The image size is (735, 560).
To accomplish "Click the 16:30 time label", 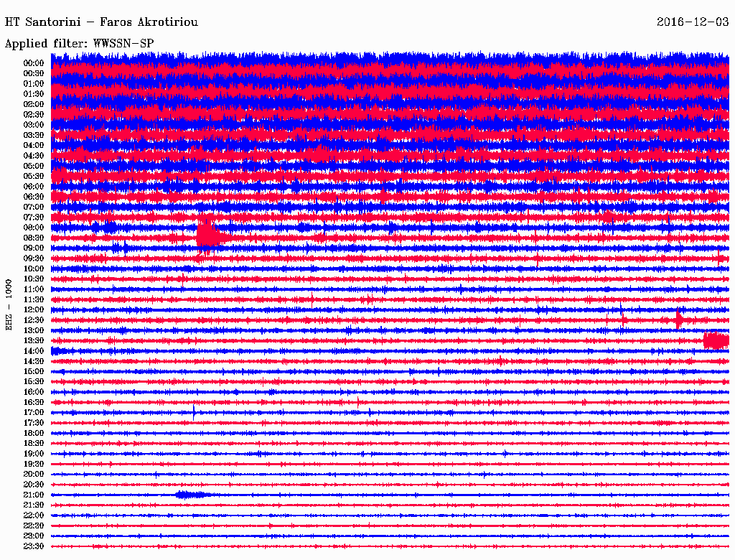I will point(34,403).
